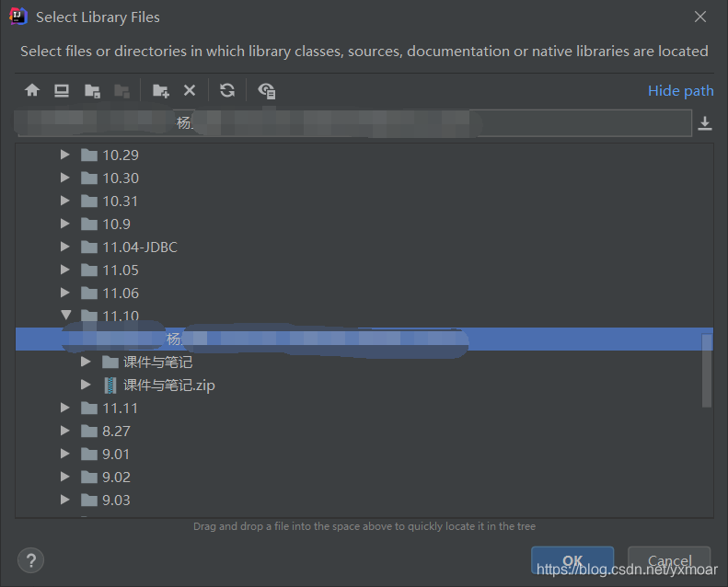Open the path history download arrow
728x587 pixels.
[x=705, y=123]
